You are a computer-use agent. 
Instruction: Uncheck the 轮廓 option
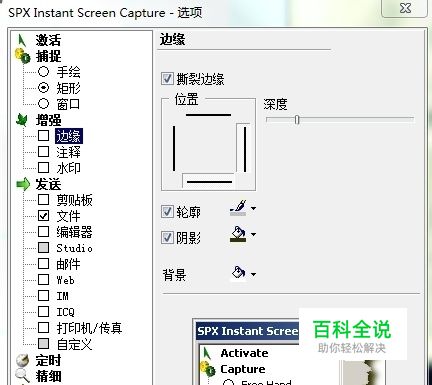[167, 211]
